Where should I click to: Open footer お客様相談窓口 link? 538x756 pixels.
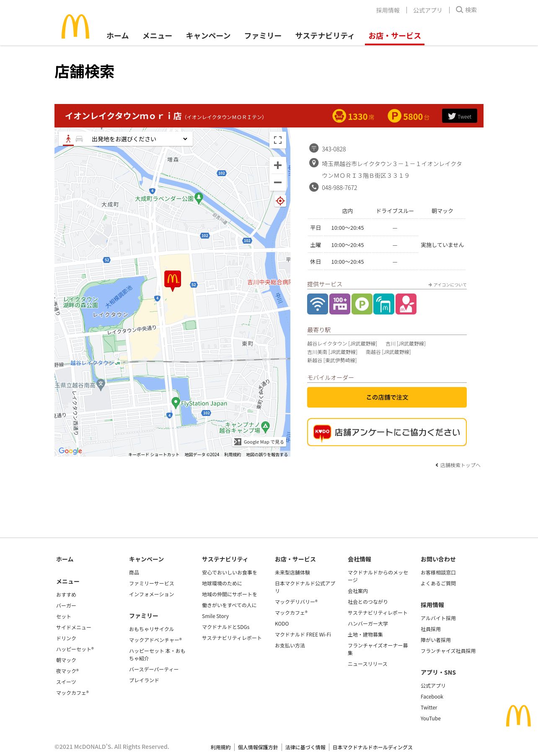(x=438, y=572)
